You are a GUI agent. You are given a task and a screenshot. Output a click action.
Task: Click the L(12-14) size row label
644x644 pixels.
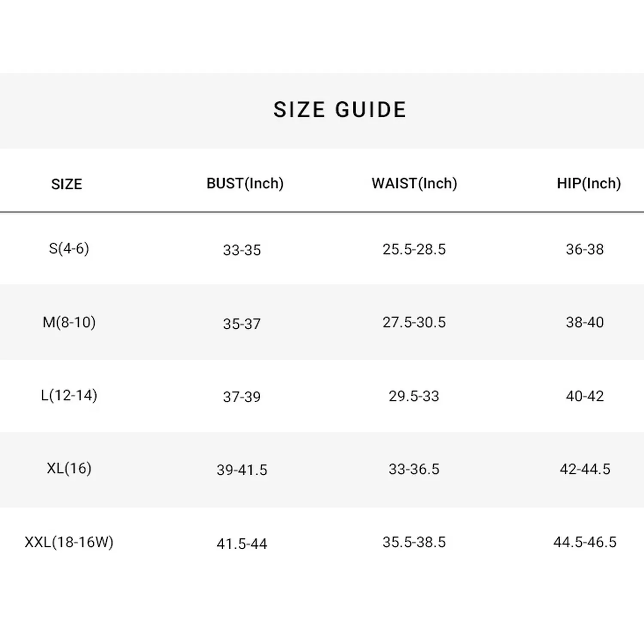pyautogui.click(x=69, y=395)
